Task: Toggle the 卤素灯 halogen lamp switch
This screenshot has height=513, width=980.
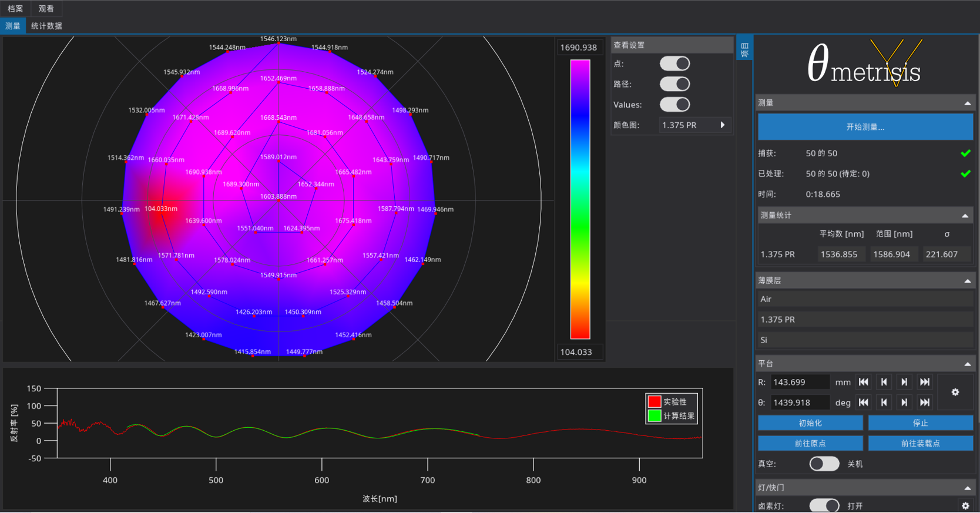Action: [824, 505]
